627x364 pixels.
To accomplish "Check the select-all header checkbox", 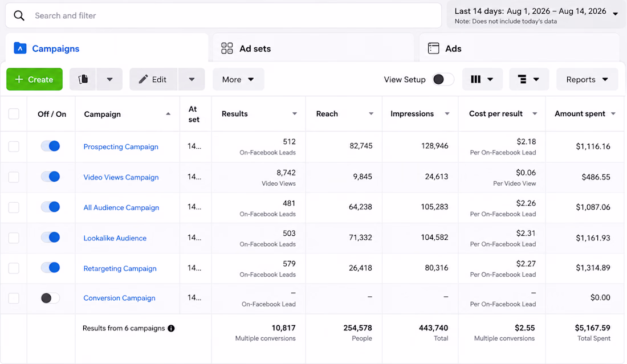I will 14,114.
